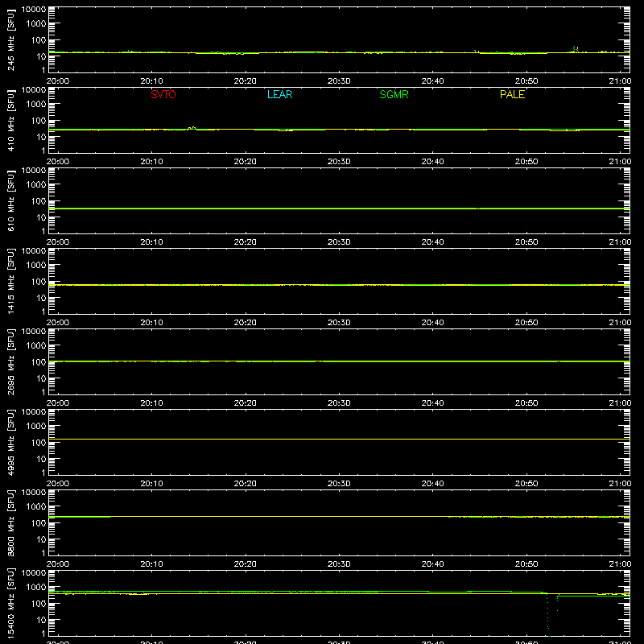The image size is (644, 644).
Task: Select the 15400 MHz [SFU] axis title
Action: [x=10, y=603]
